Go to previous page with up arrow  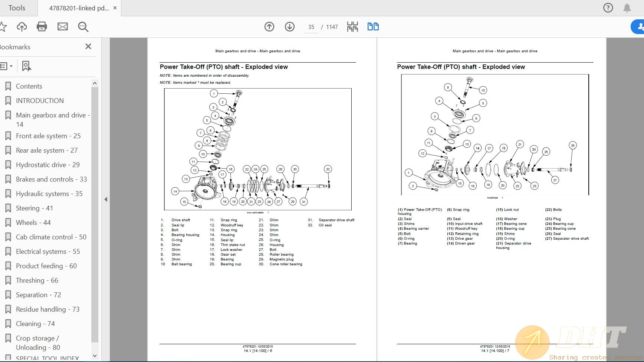click(x=269, y=27)
